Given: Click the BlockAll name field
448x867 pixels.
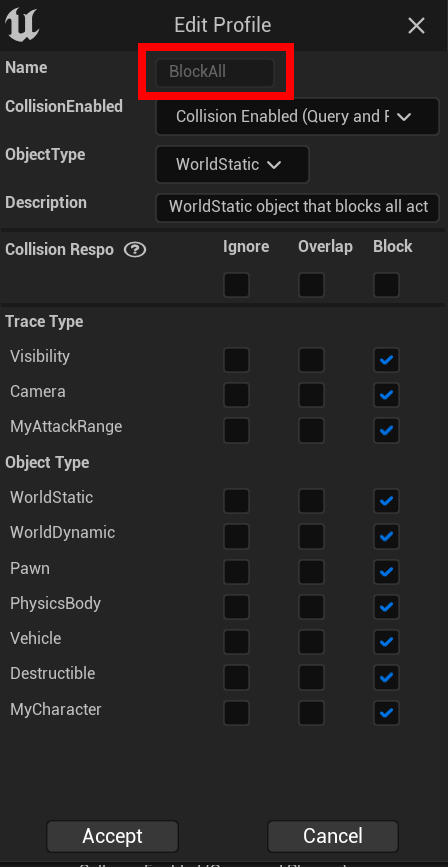Looking at the screenshot, I should tap(215, 72).
